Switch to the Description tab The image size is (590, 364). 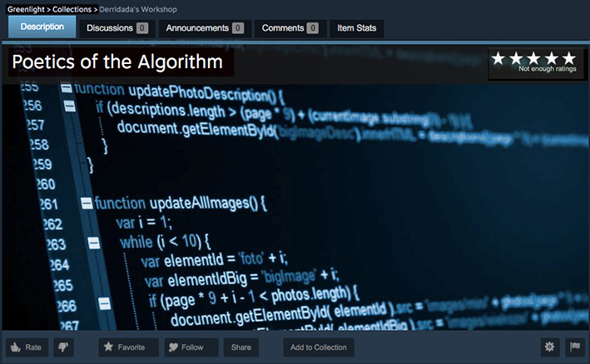(42, 27)
